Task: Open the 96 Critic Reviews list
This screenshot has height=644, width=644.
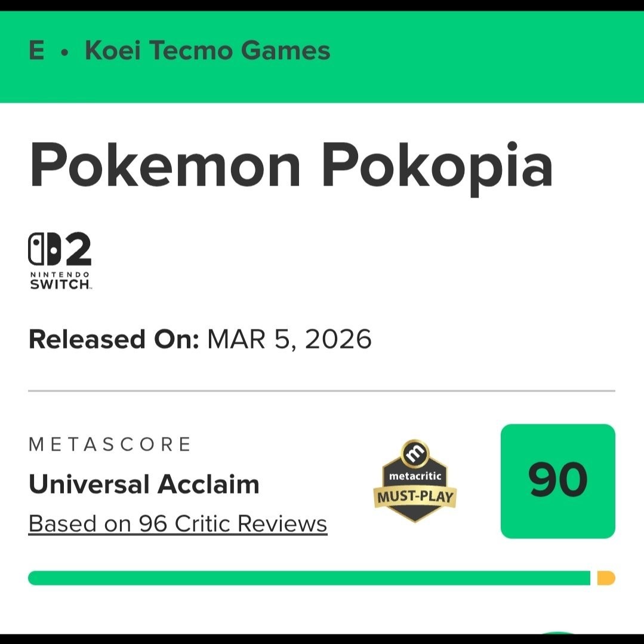Action: coord(177,523)
